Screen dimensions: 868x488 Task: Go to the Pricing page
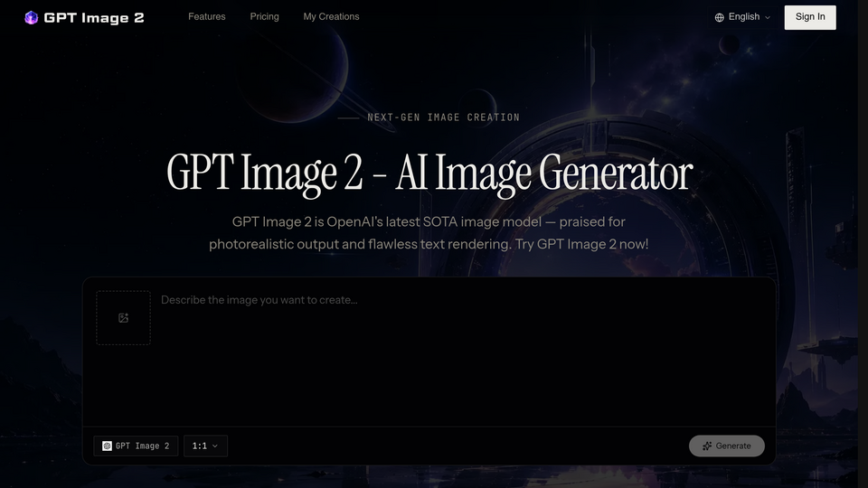tap(264, 16)
